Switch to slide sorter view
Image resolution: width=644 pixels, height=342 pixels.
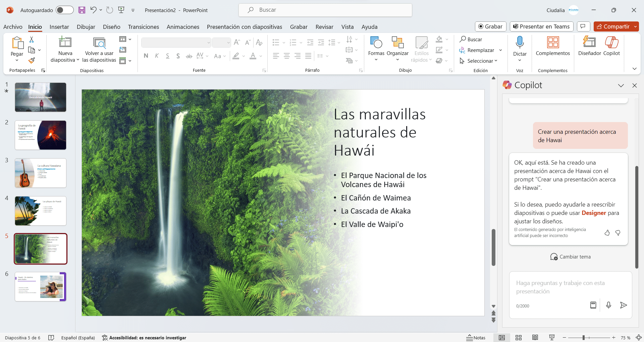coord(519,338)
